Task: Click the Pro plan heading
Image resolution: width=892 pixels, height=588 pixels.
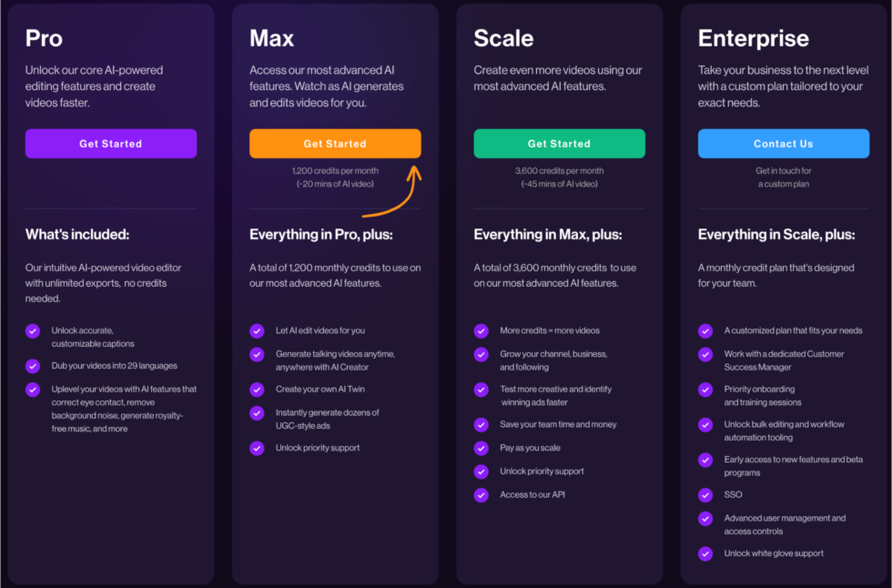Action: [x=45, y=38]
